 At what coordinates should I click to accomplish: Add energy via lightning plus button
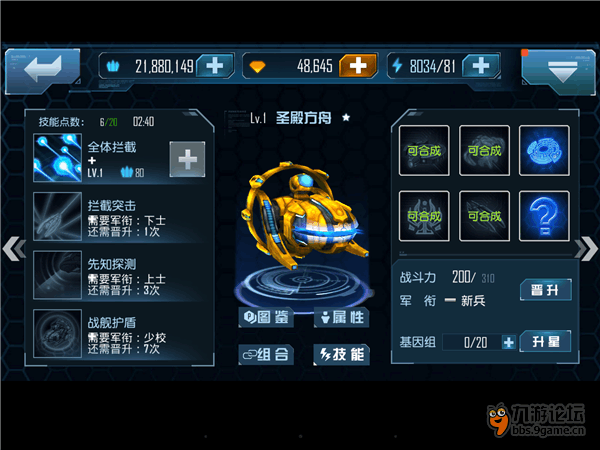point(481,66)
